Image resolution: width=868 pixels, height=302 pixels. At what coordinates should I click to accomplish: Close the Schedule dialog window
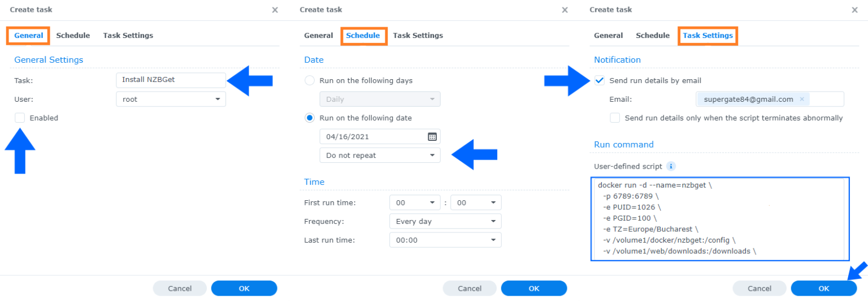click(565, 10)
